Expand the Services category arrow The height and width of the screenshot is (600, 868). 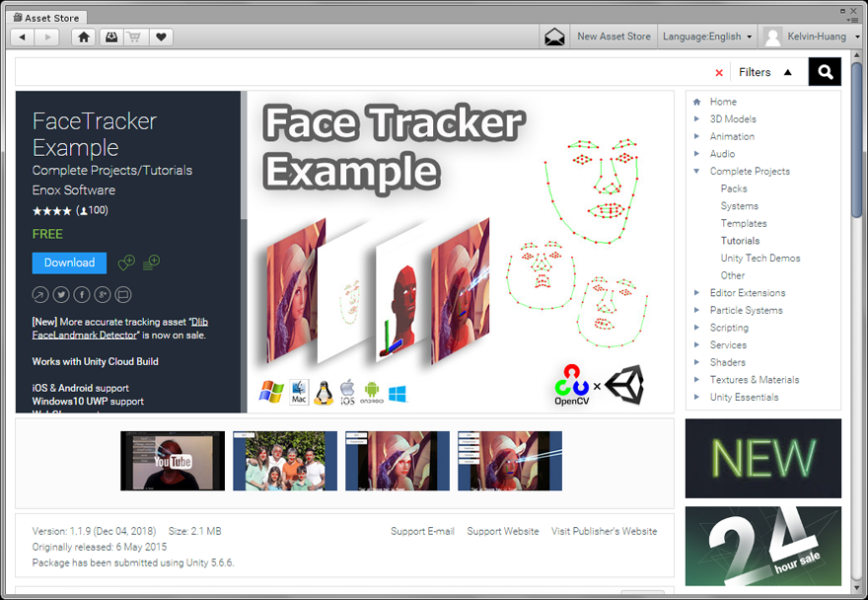point(696,344)
